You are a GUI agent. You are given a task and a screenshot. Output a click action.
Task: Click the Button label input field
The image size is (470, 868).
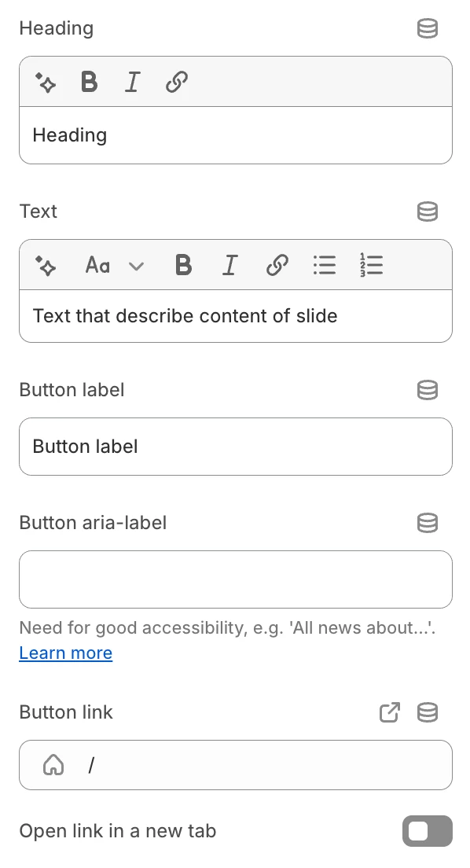[x=236, y=447]
